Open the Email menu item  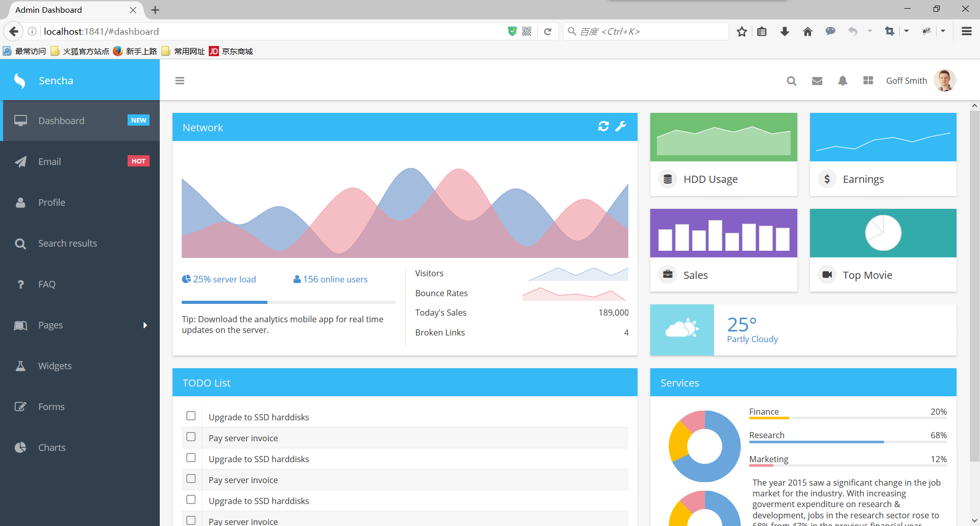point(80,161)
